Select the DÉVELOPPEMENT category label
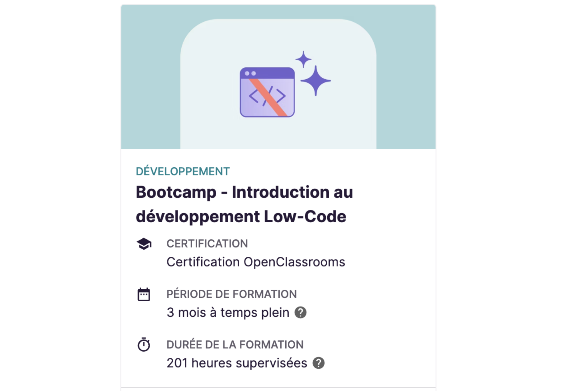This screenshot has width=583, height=392. point(183,171)
